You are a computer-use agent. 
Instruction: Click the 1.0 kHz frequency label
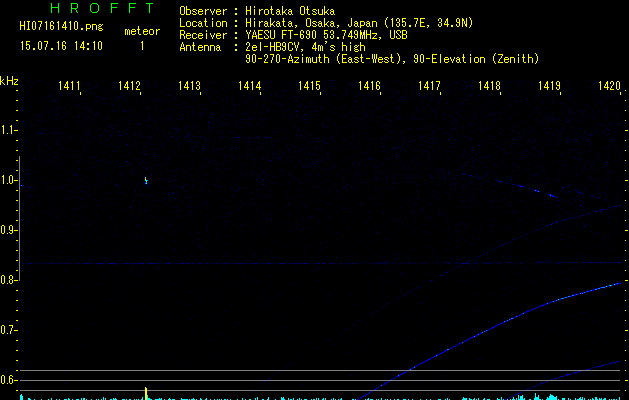(8, 180)
